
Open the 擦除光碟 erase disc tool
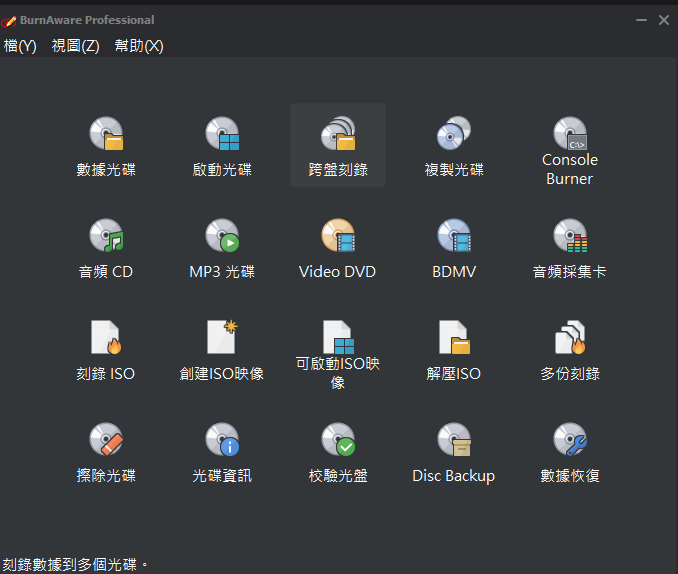click(x=106, y=452)
